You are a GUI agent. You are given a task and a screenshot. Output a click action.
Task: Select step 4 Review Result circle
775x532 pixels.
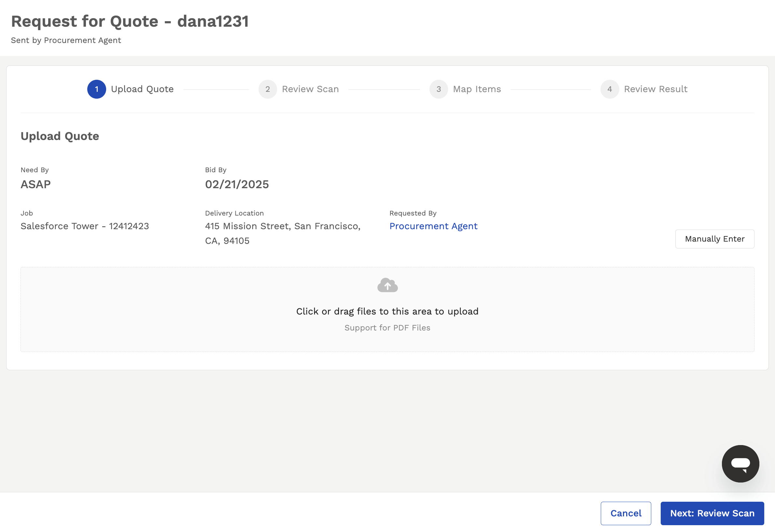(x=610, y=89)
